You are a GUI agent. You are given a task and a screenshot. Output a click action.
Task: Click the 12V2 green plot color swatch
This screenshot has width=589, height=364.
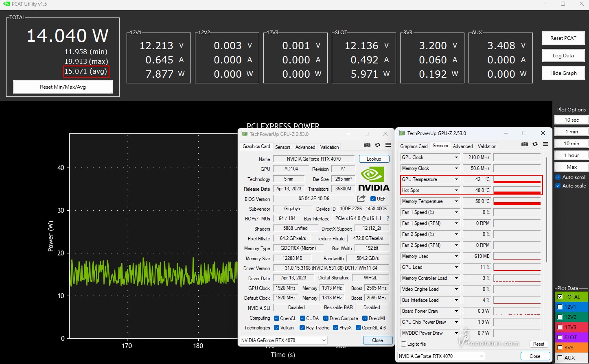pos(571,317)
